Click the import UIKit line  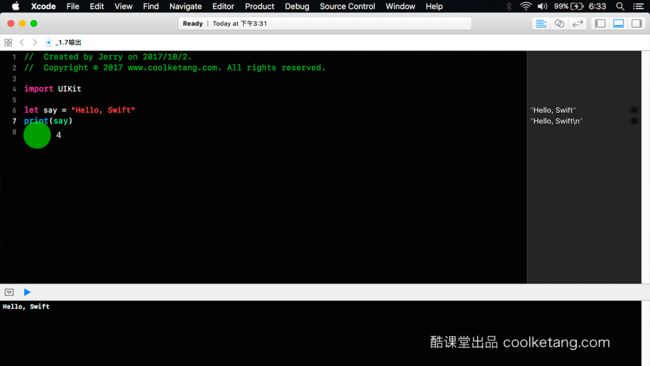[53, 89]
